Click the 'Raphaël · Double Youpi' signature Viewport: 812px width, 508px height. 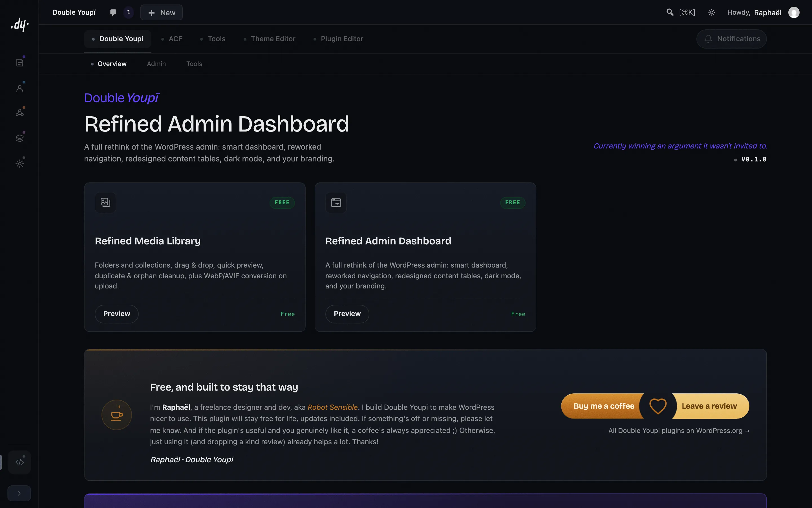click(x=192, y=460)
